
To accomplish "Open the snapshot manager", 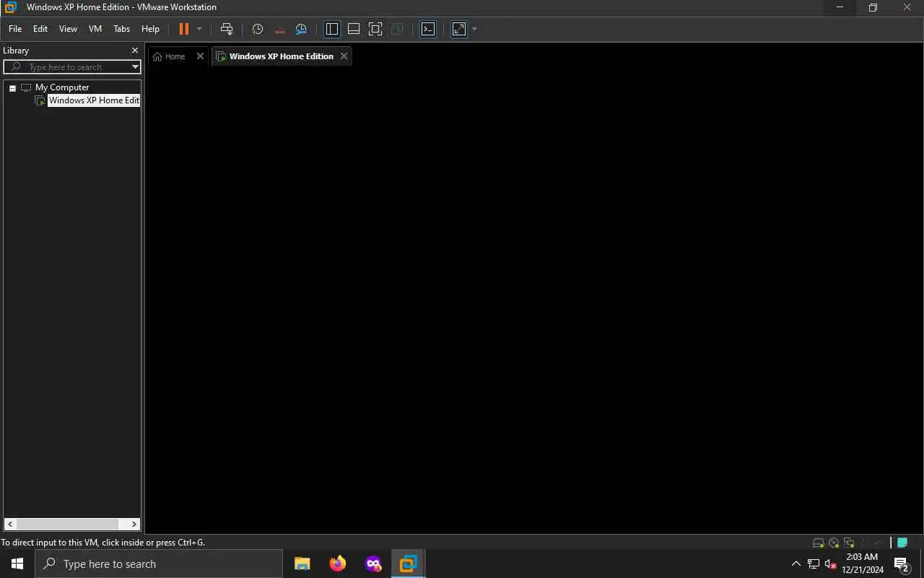I will click(301, 29).
